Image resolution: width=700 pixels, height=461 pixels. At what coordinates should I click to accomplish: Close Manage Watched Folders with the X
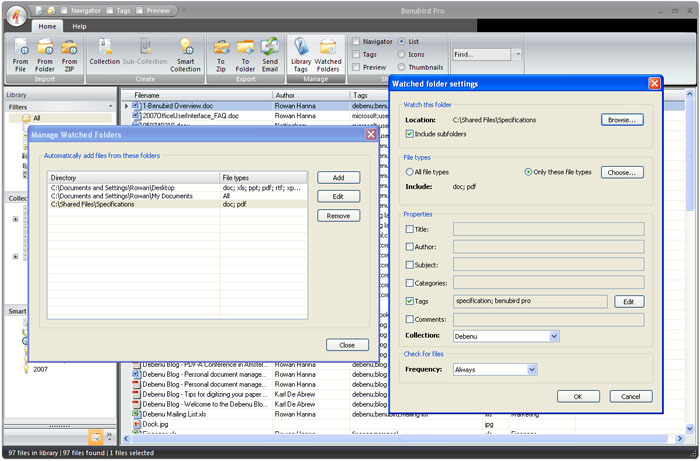[371, 134]
